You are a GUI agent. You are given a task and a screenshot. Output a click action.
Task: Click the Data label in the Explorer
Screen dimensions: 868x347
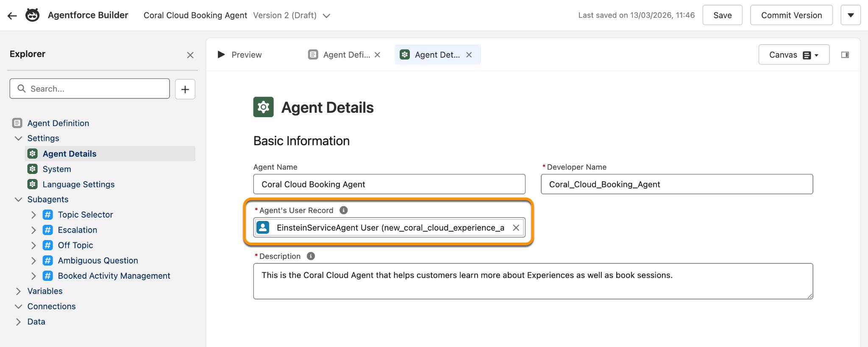[x=36, y=322]
